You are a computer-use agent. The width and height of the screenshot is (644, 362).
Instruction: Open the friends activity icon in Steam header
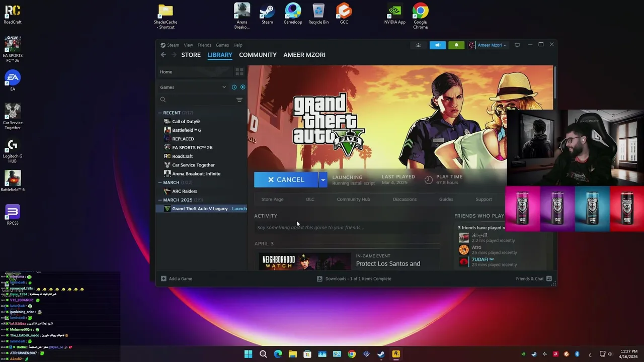pyautogui.click(x=418, y=45)
